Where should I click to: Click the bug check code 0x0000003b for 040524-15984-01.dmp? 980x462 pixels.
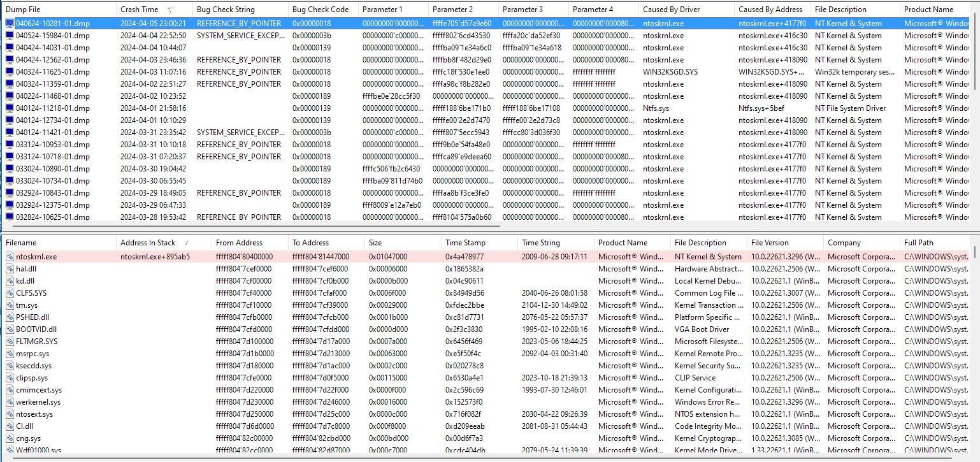coord(312,35)
